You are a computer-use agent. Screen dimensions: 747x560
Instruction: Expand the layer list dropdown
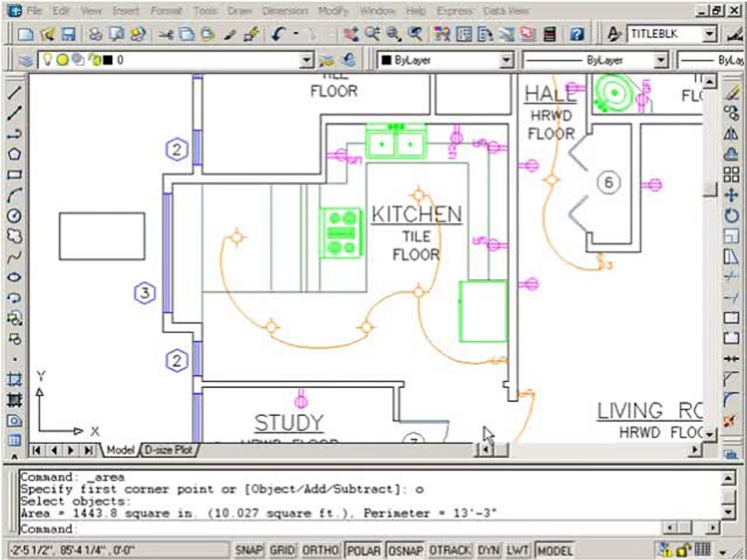307,61
